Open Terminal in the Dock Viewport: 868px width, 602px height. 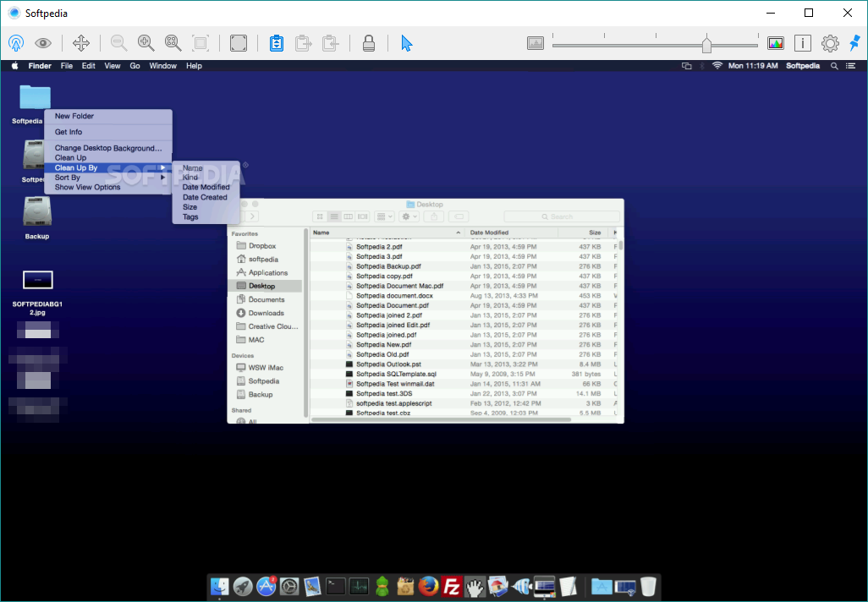(336, 586)
